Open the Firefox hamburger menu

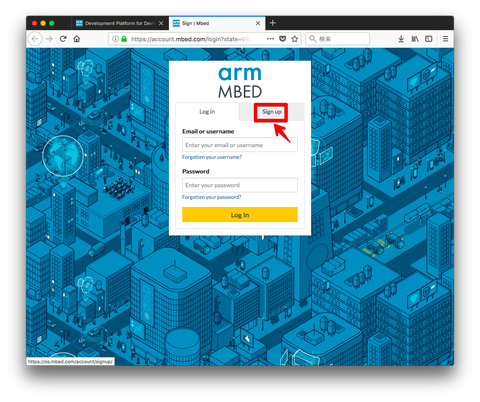point(445,39)
